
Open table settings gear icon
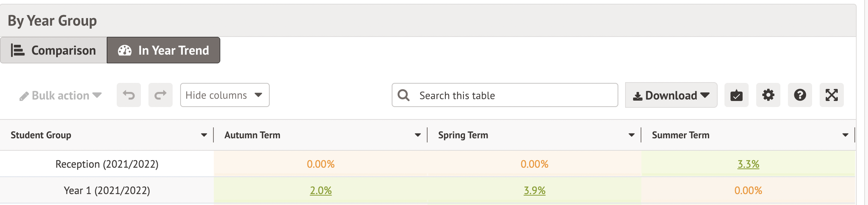point(768,95)
